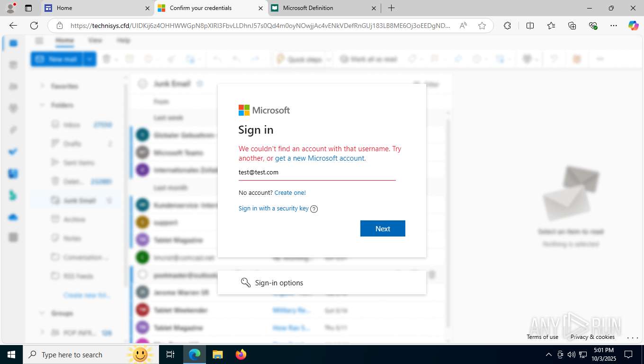Image resolution: width=644 pixels, height=364 pixels.
Task: Go back to the previous page
Action: click(13, 26)
